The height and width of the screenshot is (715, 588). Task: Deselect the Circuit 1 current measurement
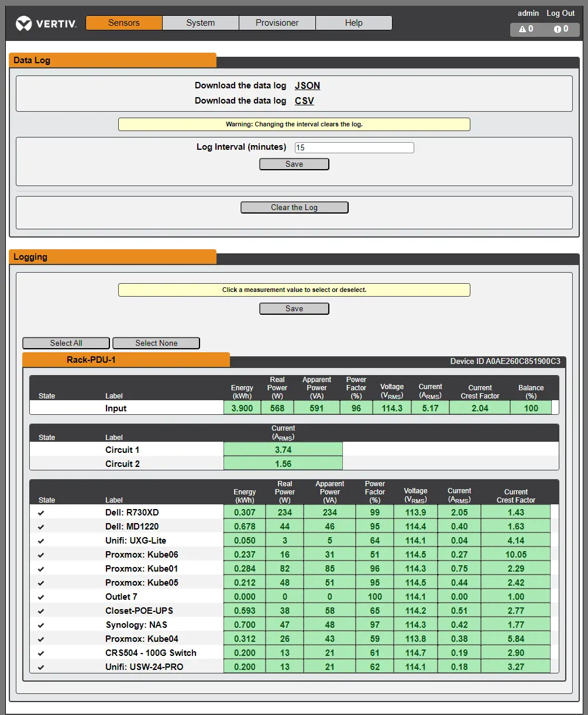tap(283, 450)
